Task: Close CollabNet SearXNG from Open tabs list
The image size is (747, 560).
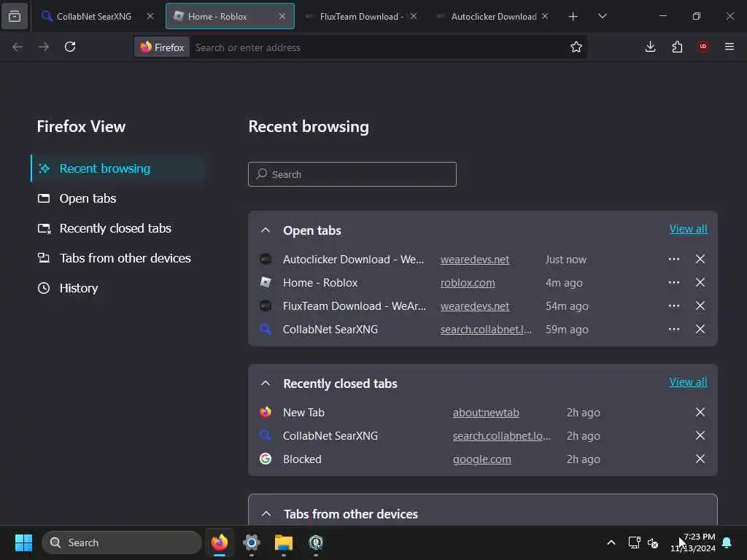Action: coord(700,329)
